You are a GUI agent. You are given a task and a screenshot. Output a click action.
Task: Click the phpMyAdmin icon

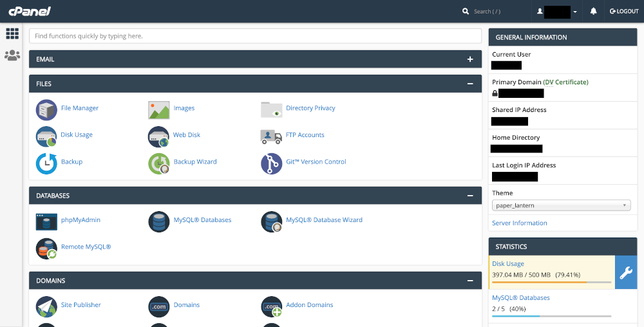click(46, 221)
